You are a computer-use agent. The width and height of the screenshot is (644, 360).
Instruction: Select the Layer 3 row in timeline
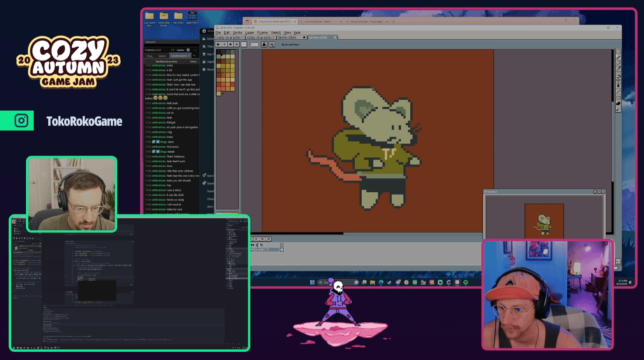coord(267,249)
